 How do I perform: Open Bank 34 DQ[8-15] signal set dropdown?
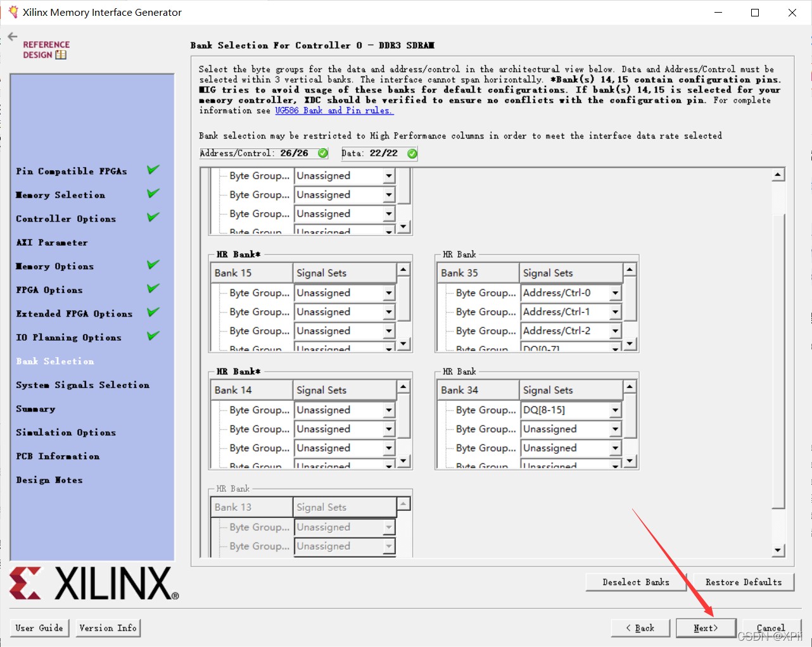pos(615,410)
